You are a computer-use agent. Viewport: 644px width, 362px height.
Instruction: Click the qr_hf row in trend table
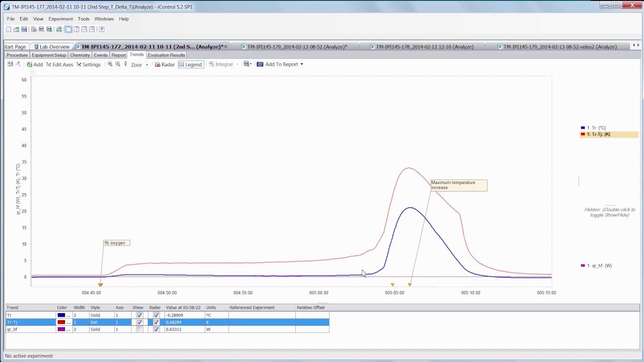[x=167, y=329]
